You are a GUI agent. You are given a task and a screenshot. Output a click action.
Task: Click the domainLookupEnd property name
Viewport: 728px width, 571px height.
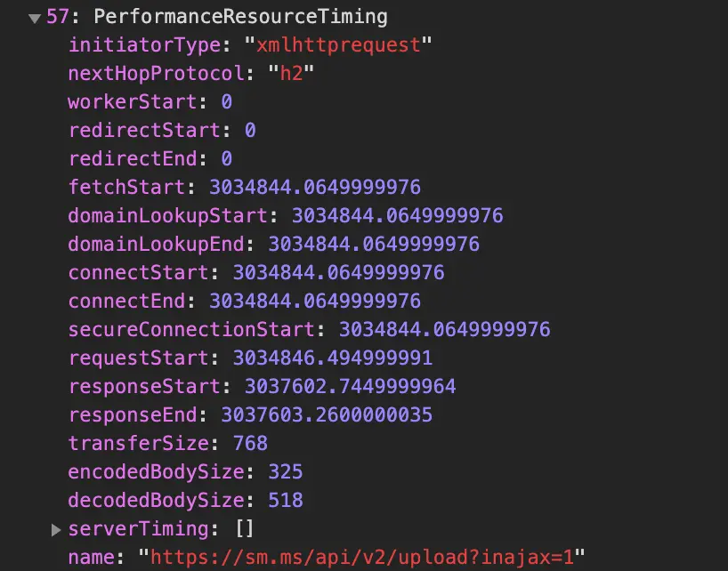click(156, 244)
